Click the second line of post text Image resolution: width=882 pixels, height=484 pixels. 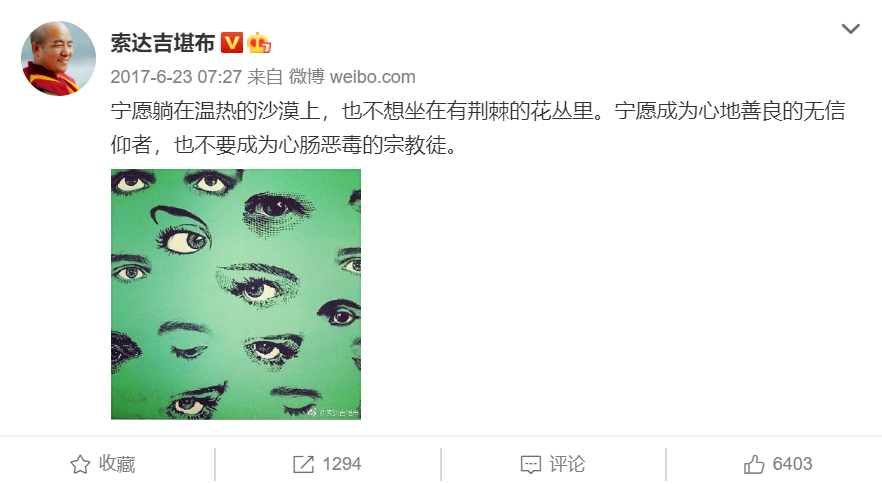[284, 145]
